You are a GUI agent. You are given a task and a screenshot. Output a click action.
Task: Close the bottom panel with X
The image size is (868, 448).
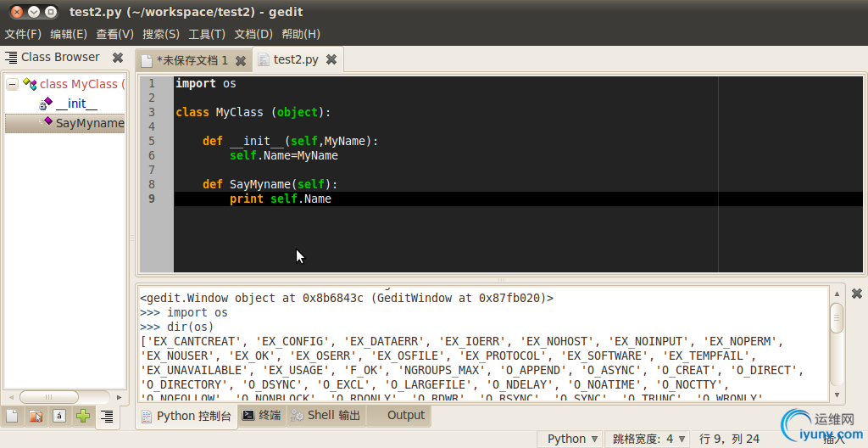click(856, 294)
